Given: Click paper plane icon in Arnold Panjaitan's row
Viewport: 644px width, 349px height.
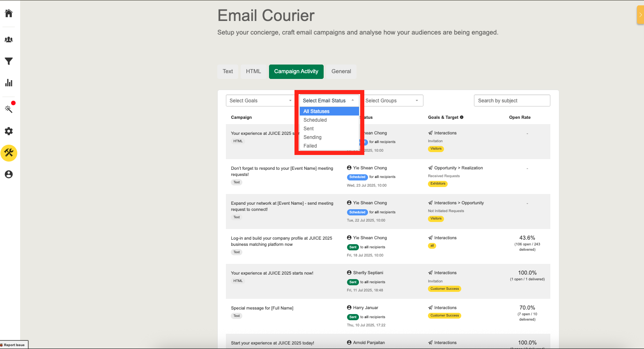Looking at the screenshot, I should click(430, 342).
